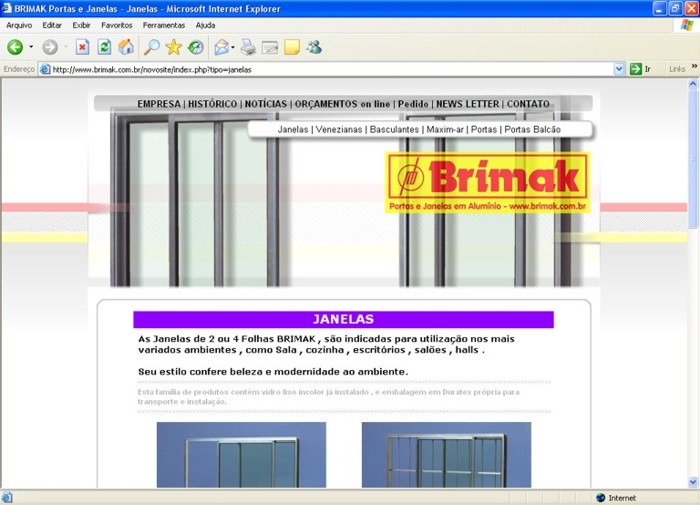Open the NEWS LETTER link
The image size is (700, 505).
click(x=467, y=104)
